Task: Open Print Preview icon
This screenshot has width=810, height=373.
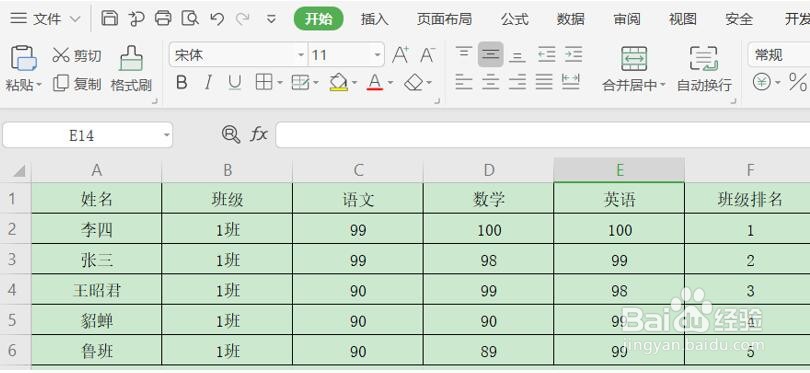Action: (x=190, y=19)
